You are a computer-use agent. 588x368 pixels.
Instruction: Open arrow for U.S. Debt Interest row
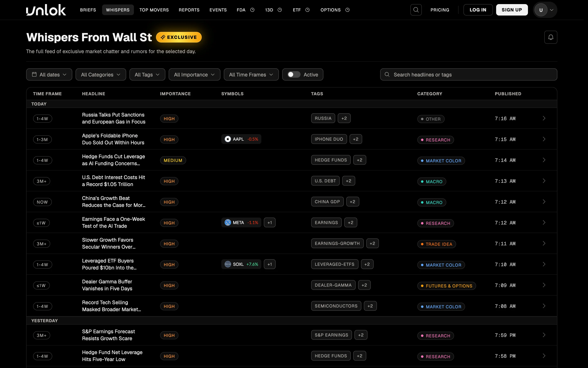[x=544, y=181]
